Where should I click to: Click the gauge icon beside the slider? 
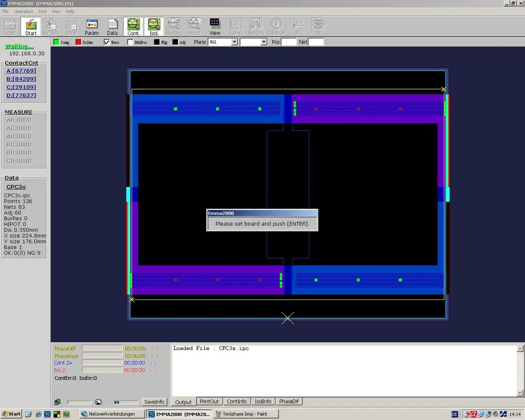pos(98,402)
